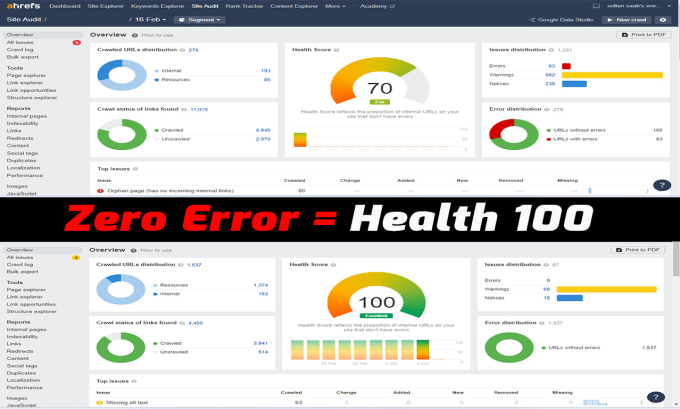Click red All issues badge in upper sidebar

click(x=76, y=43)
